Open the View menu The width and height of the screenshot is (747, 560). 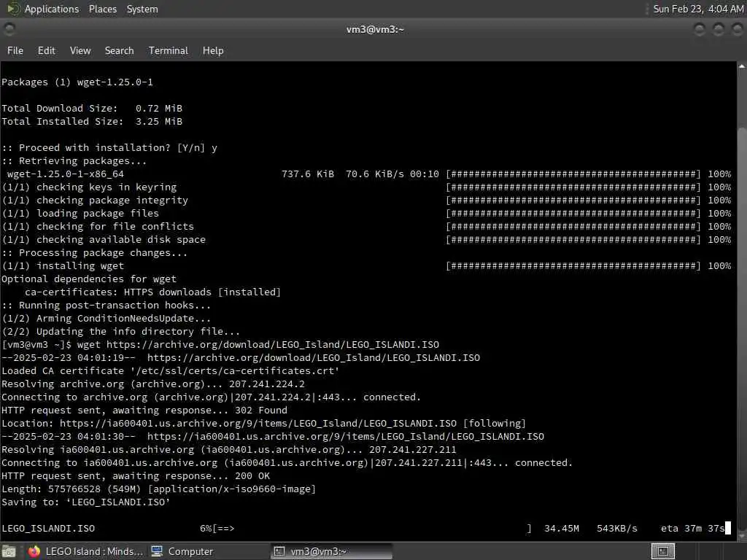[x=80, y=50]
